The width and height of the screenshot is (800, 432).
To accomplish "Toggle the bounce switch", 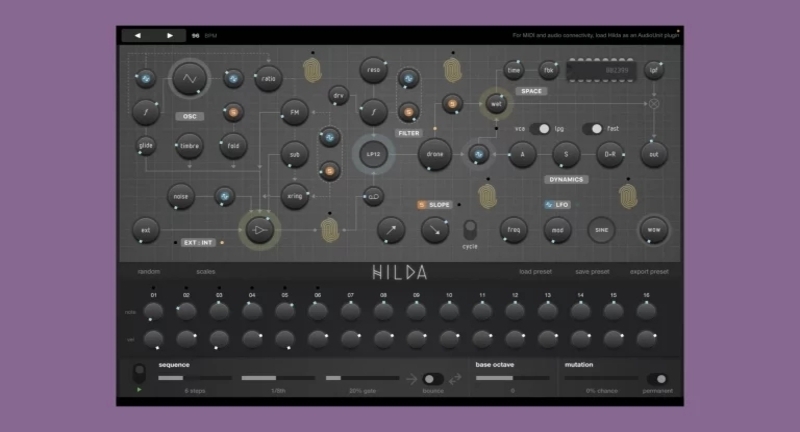I will coord(433,379).
